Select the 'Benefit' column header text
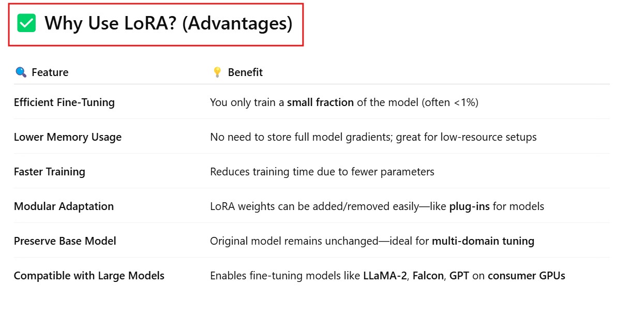Image resolution: width=644 pixels, height=314 pixels. [245, 72]
